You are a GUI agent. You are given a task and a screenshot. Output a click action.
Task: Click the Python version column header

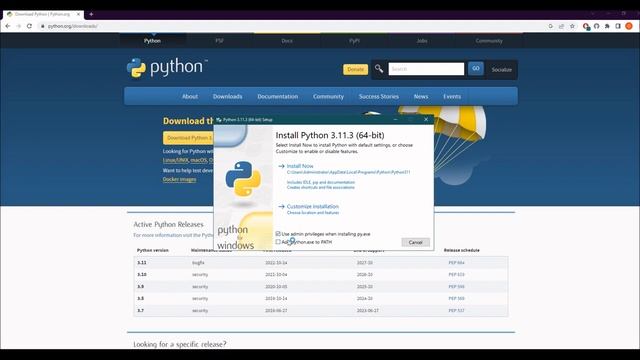tap(153, 250)
